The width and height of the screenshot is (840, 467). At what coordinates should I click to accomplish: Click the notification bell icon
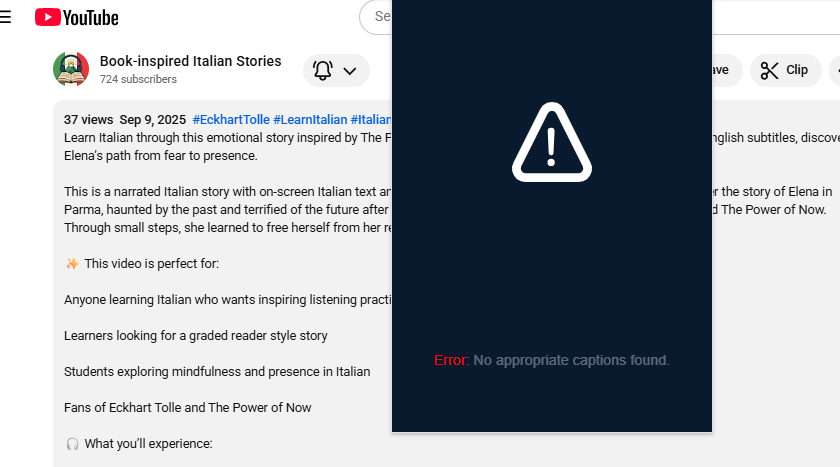point(322,70)
